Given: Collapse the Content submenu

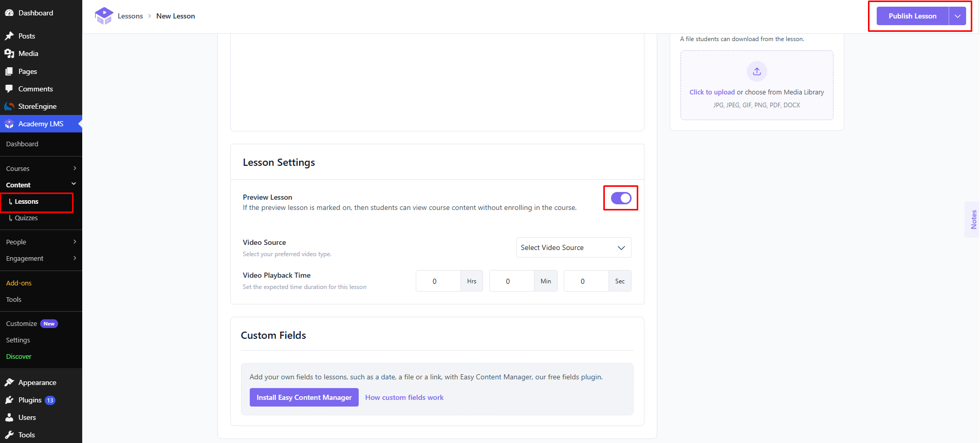Looking at the screenshot, I should click(x=74, y=184).
